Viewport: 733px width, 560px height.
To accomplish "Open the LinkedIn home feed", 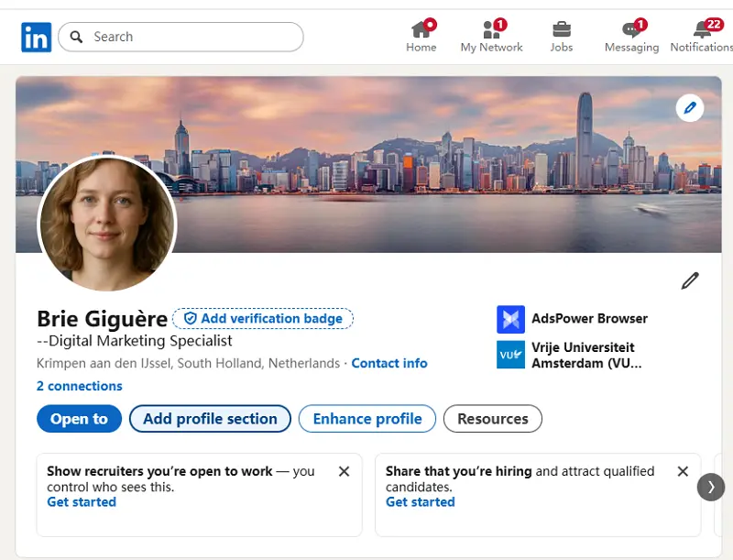I will [421, 35].
